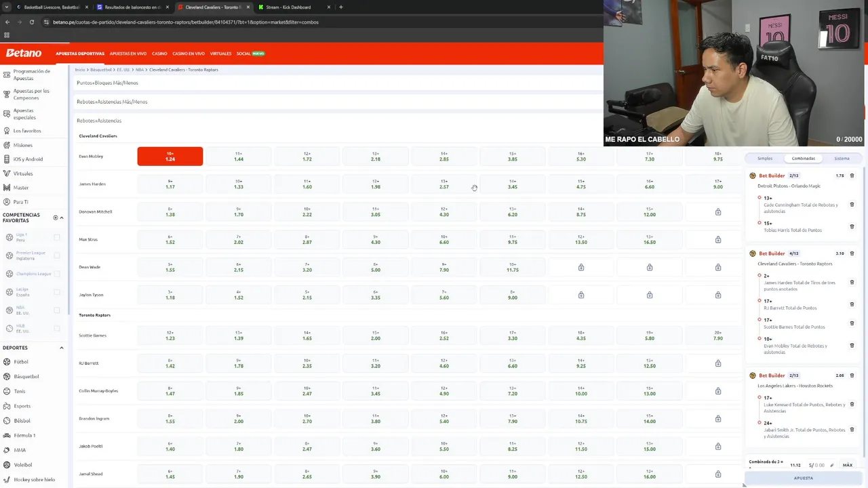The image size is (868, 488).
Task: Tick the Liga 1 Perú favorite checkbox
Action: coord(57,237)
